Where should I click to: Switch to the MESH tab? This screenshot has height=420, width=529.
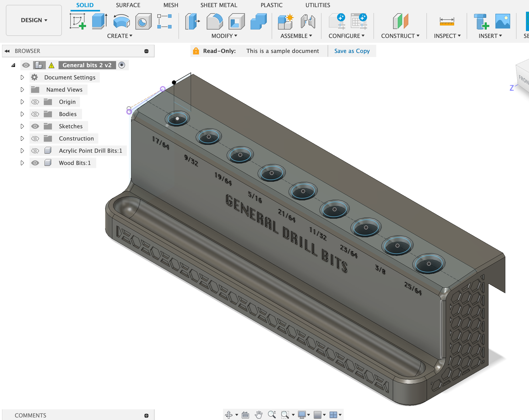pos(171,5)
